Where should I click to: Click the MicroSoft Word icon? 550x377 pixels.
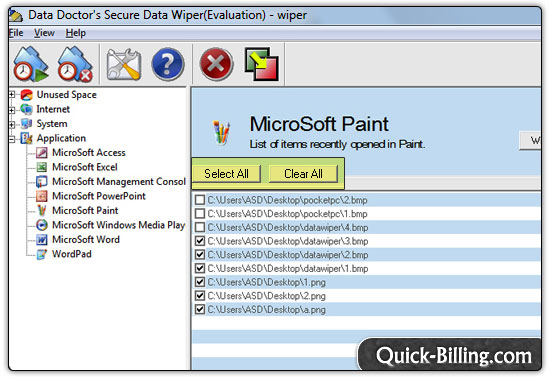coord(42,240)
